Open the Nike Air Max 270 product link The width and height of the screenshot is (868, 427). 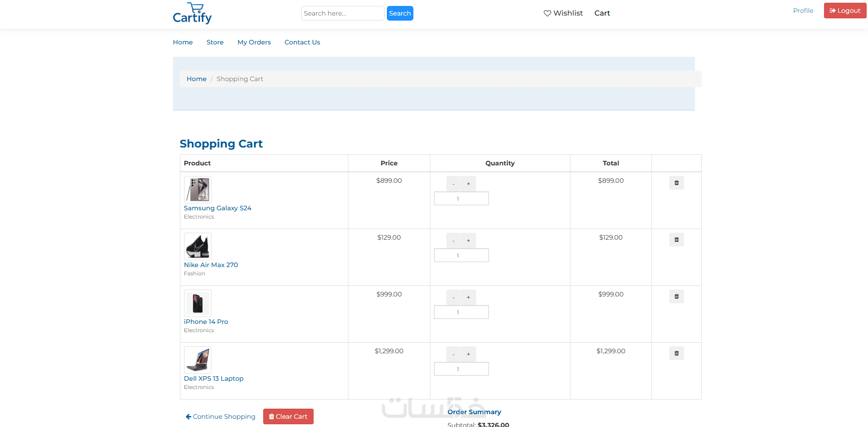[x=211, y=265]
